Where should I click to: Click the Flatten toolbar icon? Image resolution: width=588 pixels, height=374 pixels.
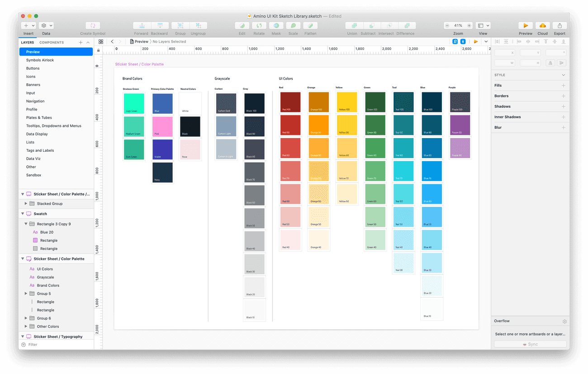pyautogui.click(x=310, y=26)
